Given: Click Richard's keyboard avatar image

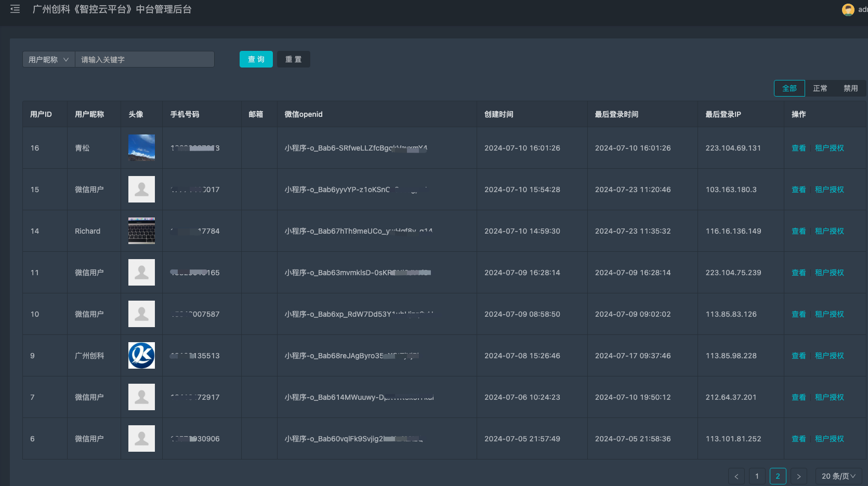Looking at the screenshot, I should pyautogui.click(x=141, y=231).
